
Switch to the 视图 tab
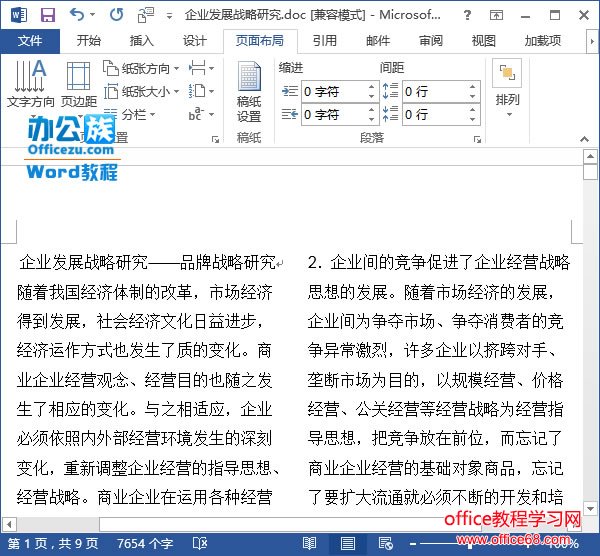coord(483,41)
